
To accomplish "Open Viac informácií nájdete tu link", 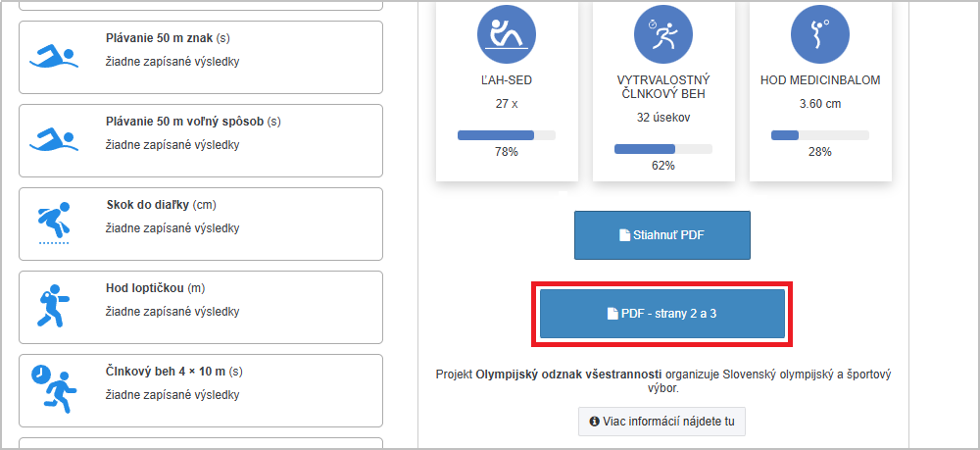I will 661,422.
